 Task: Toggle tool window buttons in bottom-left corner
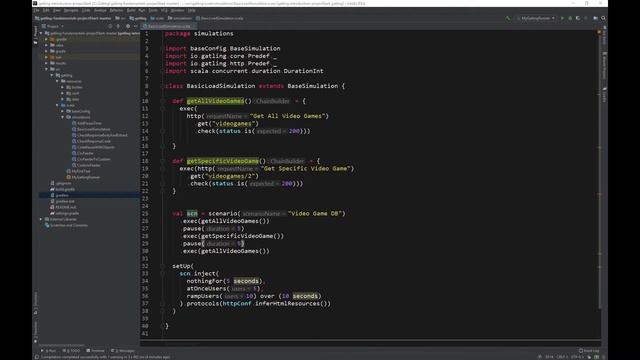(37, 357)
